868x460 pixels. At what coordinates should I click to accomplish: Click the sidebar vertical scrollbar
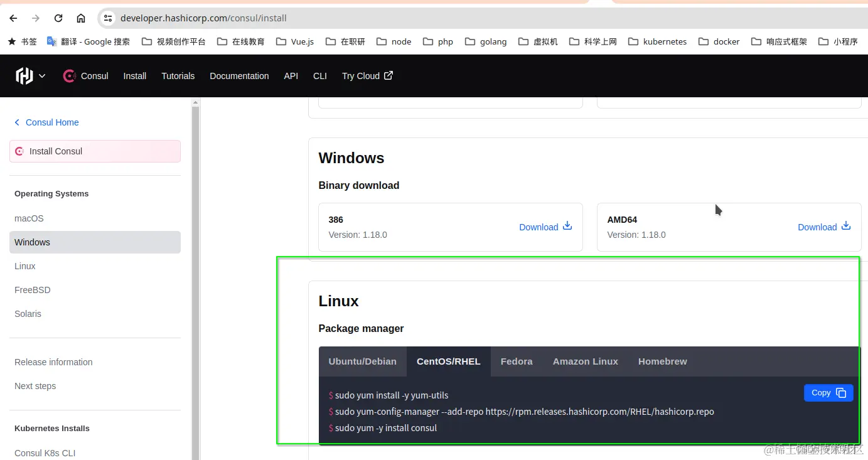(x=195, y=282)
